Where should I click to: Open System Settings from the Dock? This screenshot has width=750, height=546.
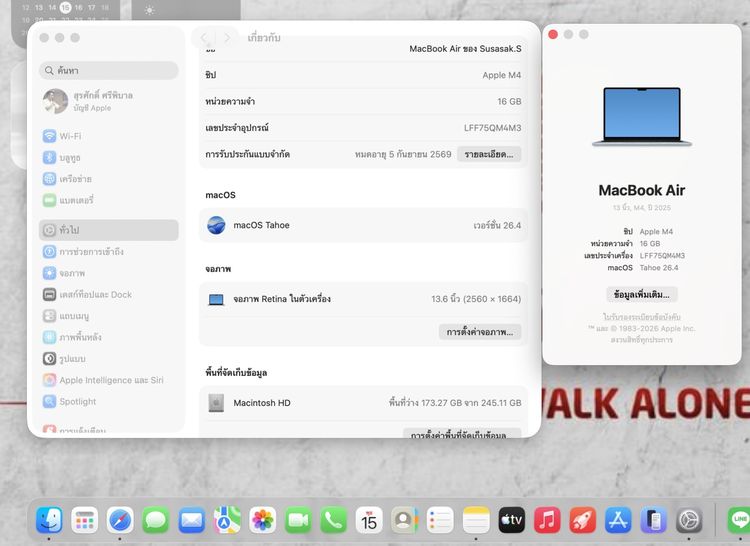pos(689,520)
